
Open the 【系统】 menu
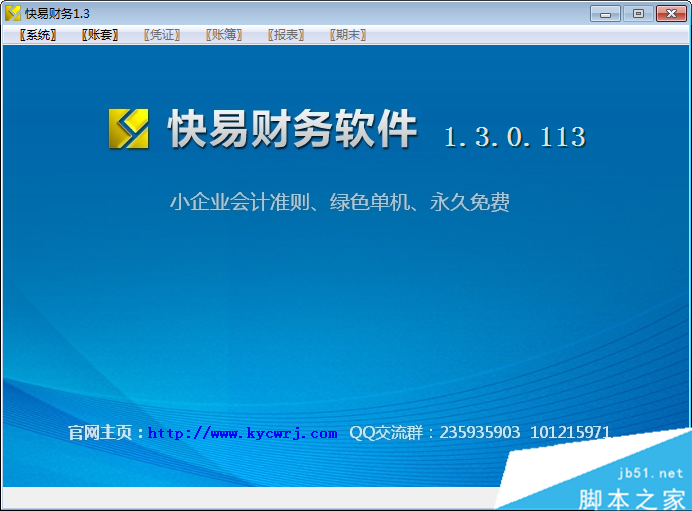38,35
